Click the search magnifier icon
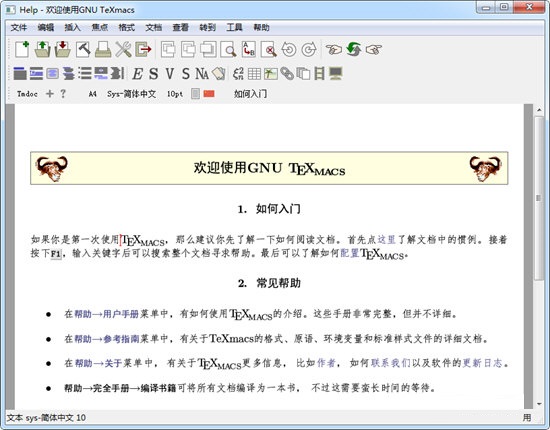 tap(229, 49)
